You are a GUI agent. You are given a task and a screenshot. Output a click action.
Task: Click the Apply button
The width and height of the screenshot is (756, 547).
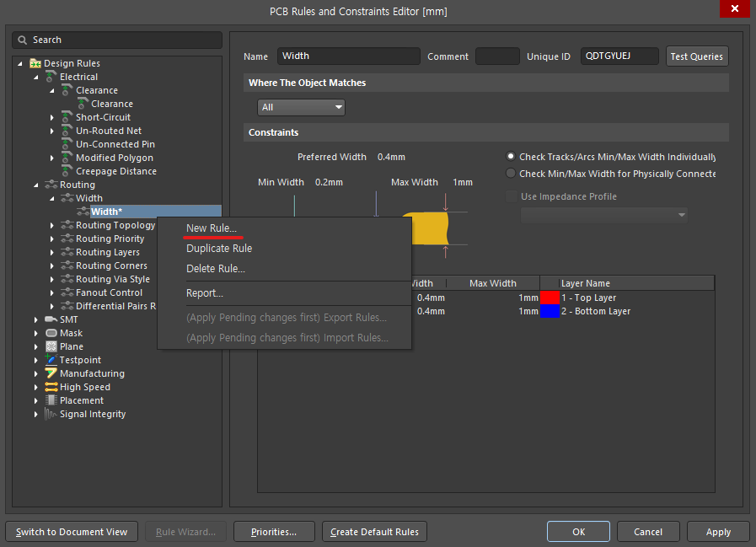718,532
